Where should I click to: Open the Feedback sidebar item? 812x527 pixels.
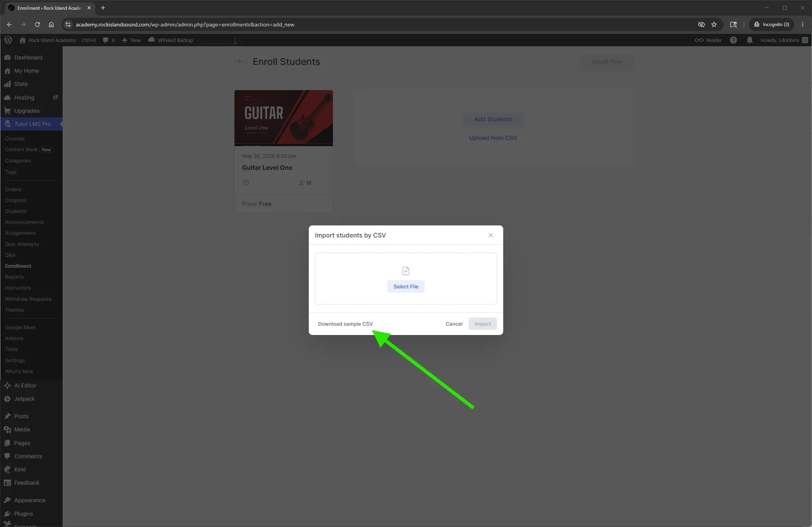tap(27, 483)
